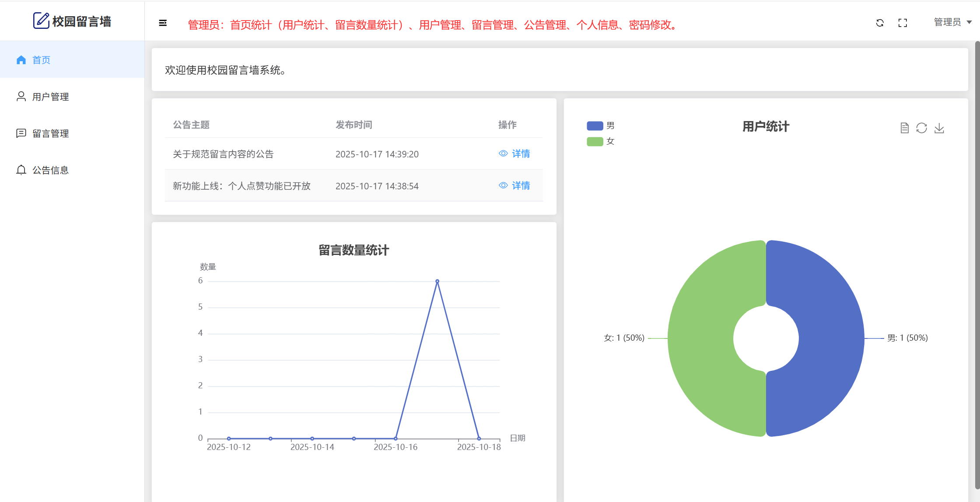The width and height of the screenshot is (980, 502).
Task: Click the eye icon in the first announcement row
Action: click(x=503, y=153)
